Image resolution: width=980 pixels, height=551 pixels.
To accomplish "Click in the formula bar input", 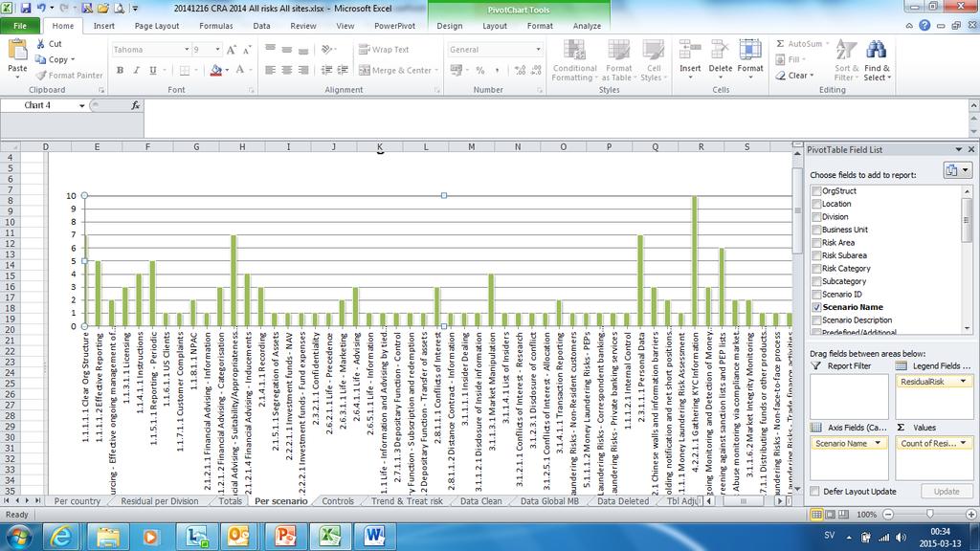I will tap(556, 118).
